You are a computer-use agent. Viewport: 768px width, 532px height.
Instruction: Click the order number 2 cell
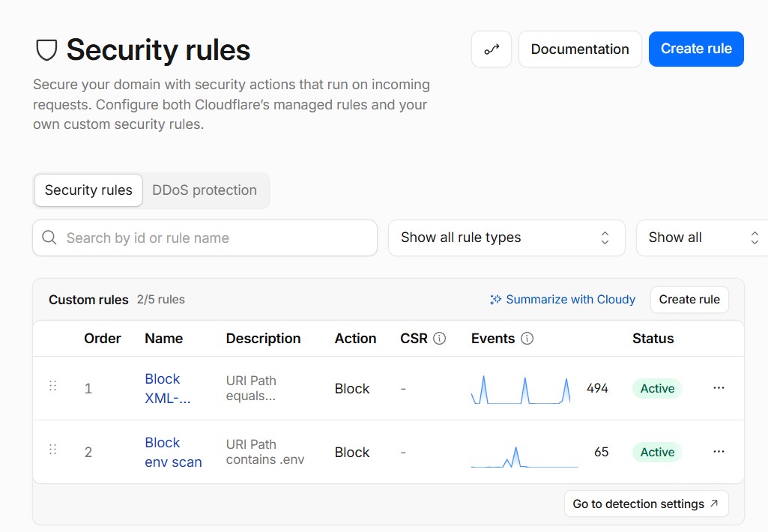[x=88, y=452]
